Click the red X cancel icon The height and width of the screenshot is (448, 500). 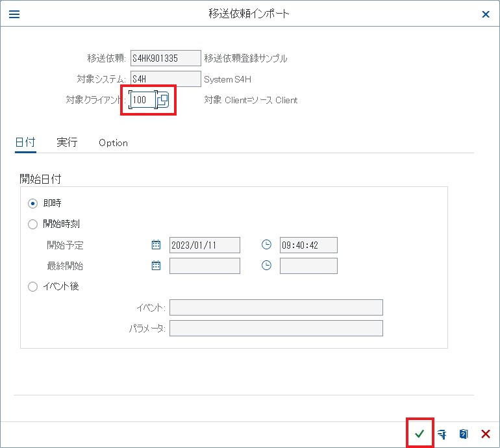pos(485,434)
